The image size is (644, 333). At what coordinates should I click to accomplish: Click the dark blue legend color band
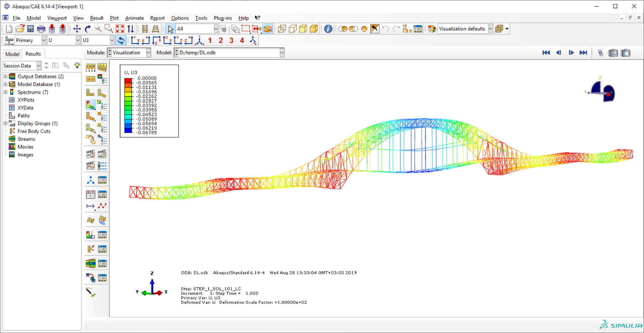click(128, 130)
